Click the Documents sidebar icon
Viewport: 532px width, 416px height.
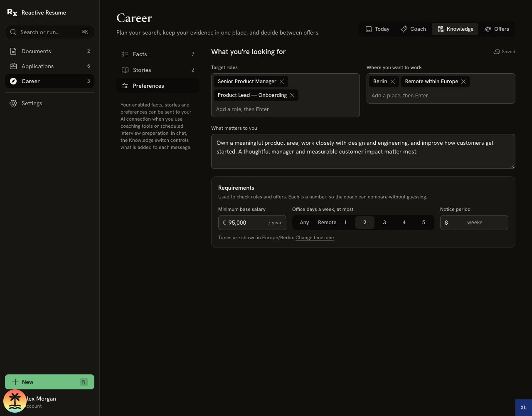[13, 51]
